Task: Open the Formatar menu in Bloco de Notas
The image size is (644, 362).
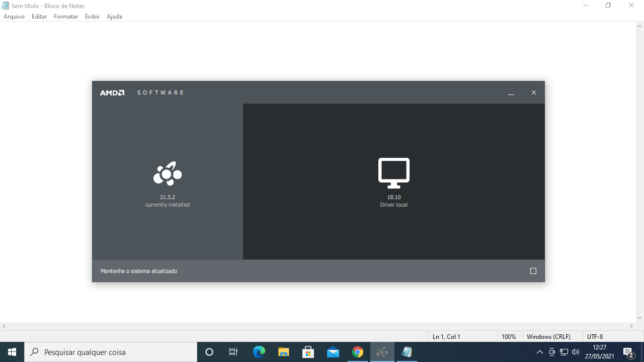Action: point(66,17)
